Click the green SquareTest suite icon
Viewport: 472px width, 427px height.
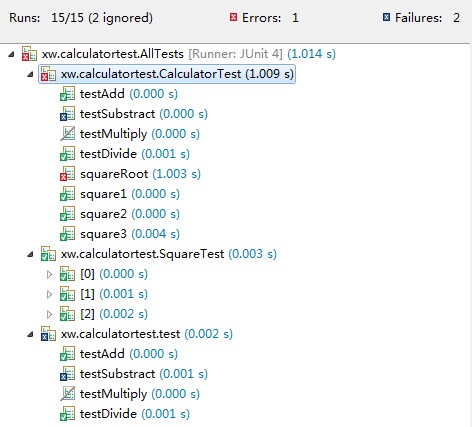coord(48,254)
